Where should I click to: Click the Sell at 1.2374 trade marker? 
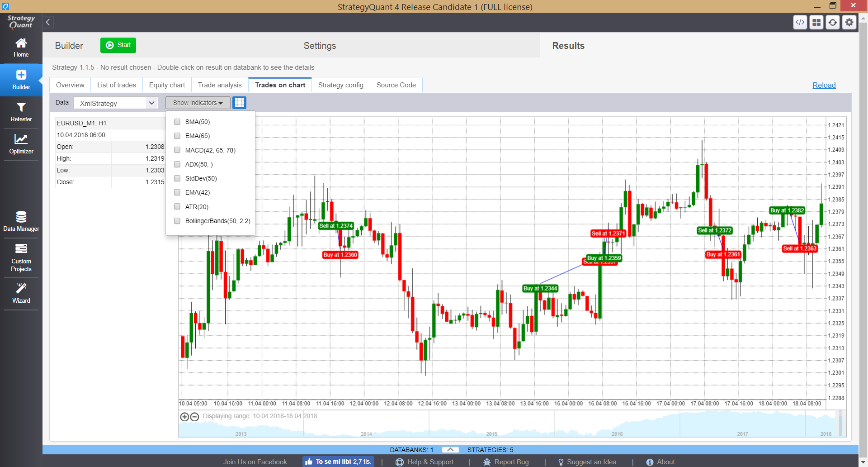336,226
